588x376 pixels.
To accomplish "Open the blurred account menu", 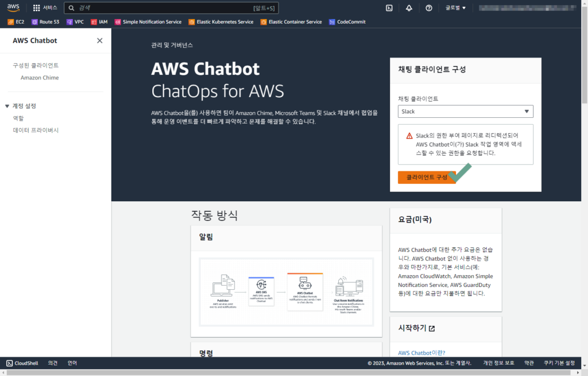I will tap(527, 8).
